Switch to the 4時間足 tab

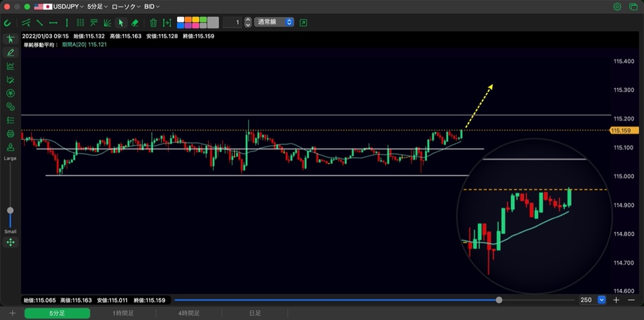pos(189,313)
